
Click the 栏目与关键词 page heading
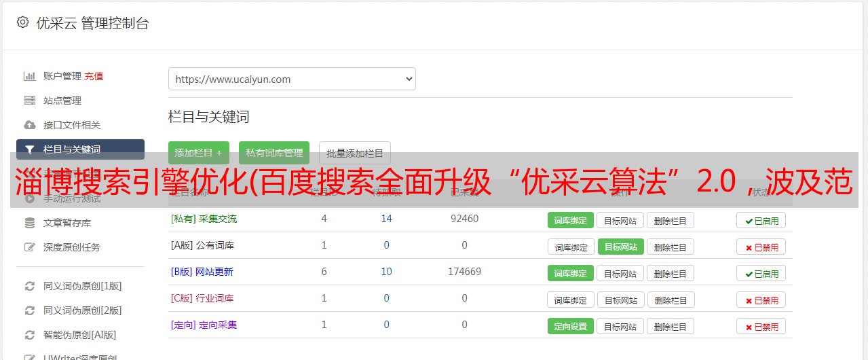209,117
